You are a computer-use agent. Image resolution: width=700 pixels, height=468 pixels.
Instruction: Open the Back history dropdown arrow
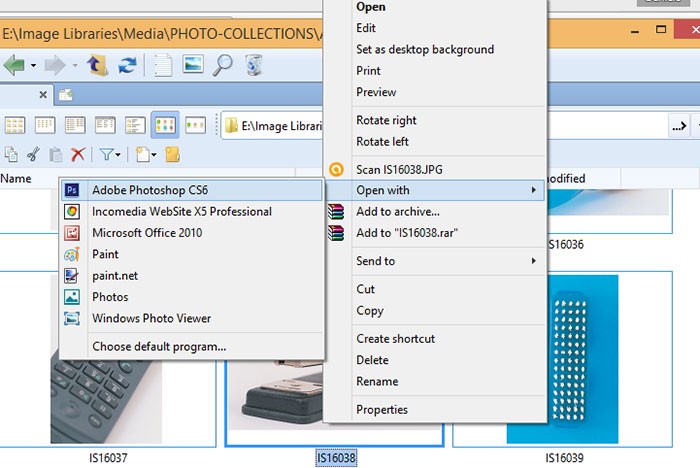(34, 66)
